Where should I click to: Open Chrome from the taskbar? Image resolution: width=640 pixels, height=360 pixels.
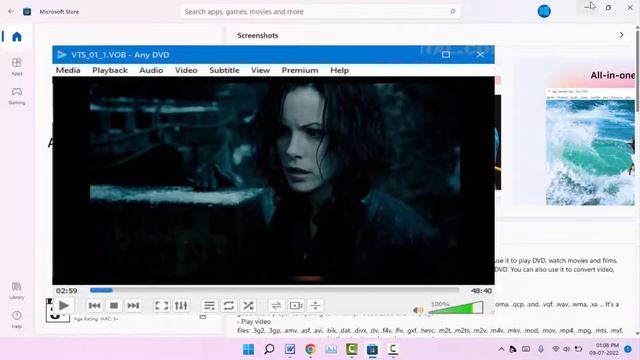tap(310, 349)
